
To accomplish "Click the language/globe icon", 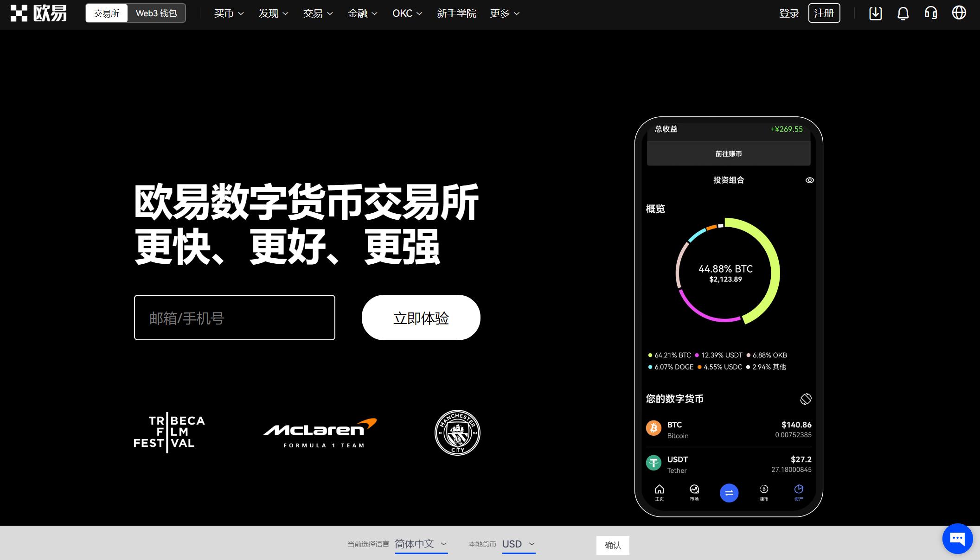I will click(x=960, y=13).
